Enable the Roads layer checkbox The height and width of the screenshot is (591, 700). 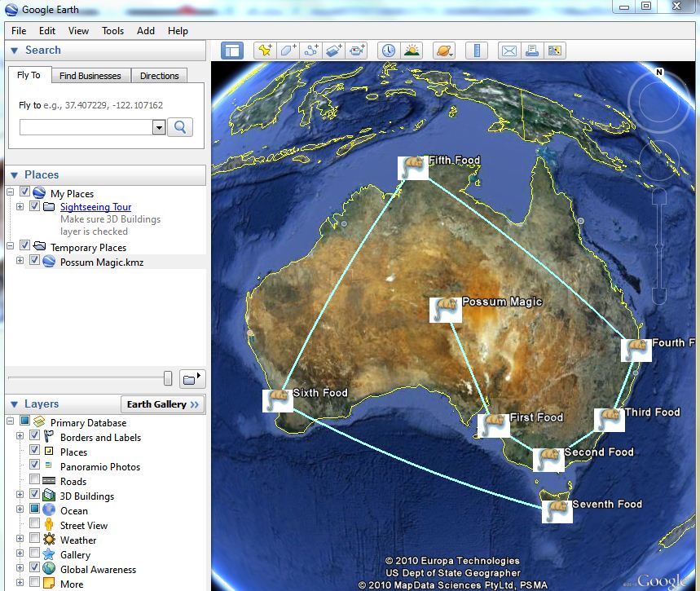pyautogui.click(x=34, y=479)
